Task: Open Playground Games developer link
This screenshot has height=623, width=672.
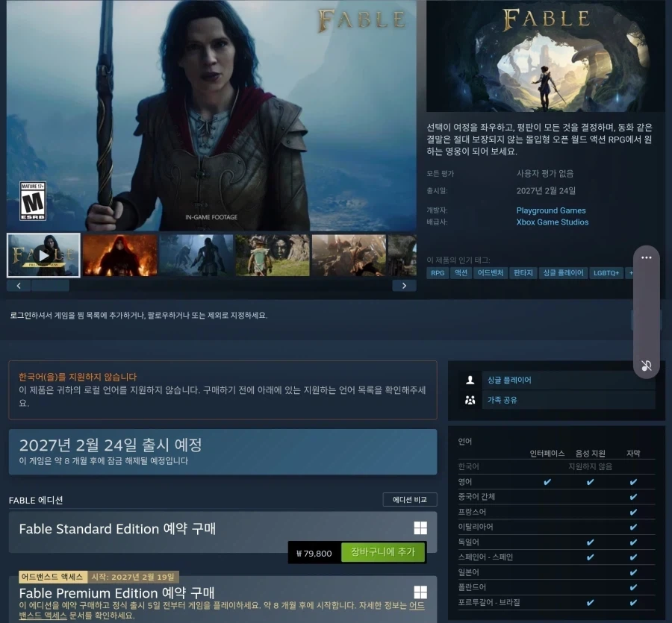Action: [551, 210]
